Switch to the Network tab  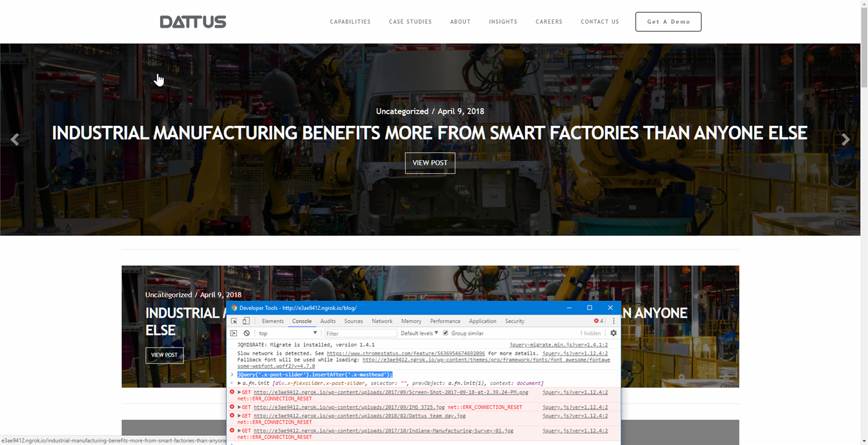(382, 321)
